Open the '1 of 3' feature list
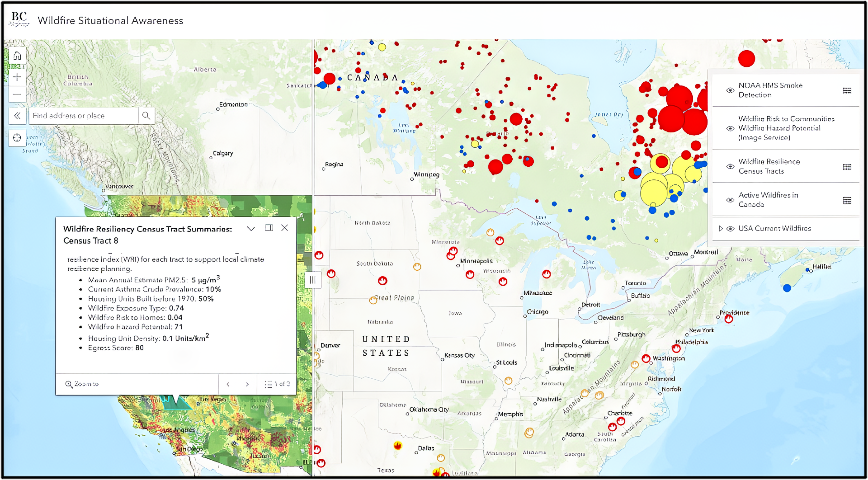Viewport: 868px width, 480px height. point(277,384)
